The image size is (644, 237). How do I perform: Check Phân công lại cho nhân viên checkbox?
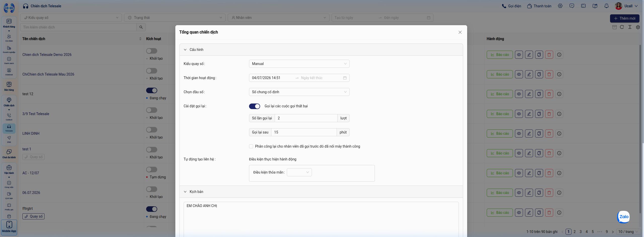click(251, 146)
